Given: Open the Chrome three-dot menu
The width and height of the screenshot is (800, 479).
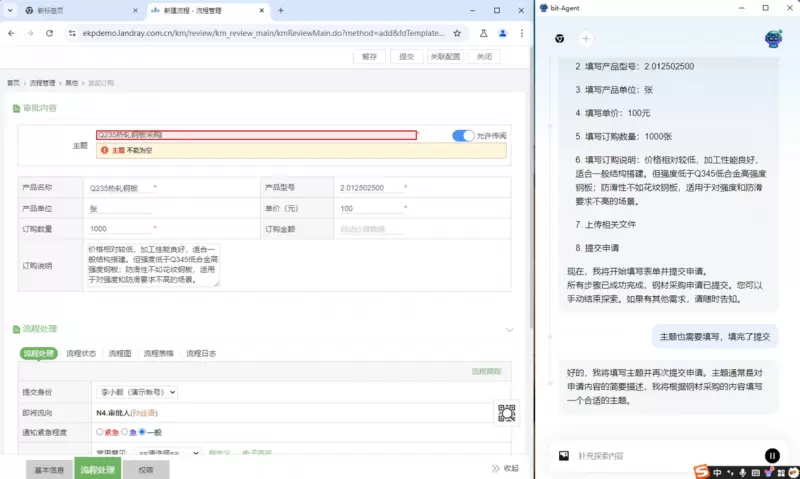Looking at the screenshot, I should tap(520, 33).
